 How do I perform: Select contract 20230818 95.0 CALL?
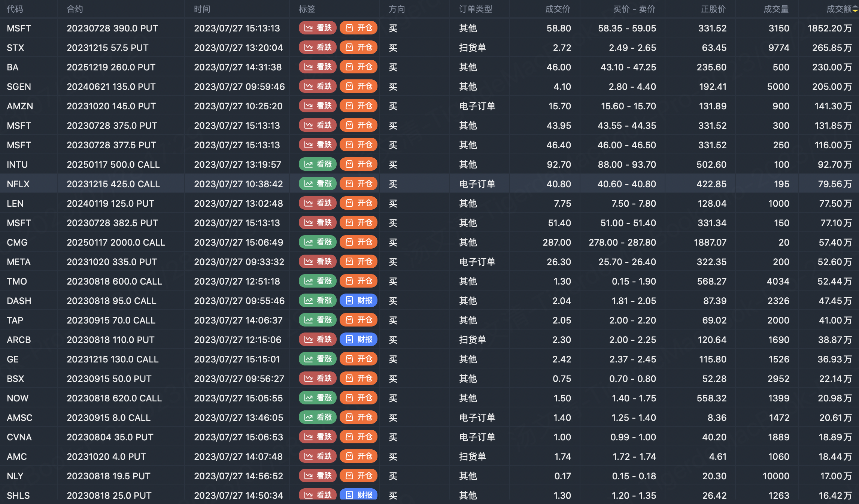112,301
